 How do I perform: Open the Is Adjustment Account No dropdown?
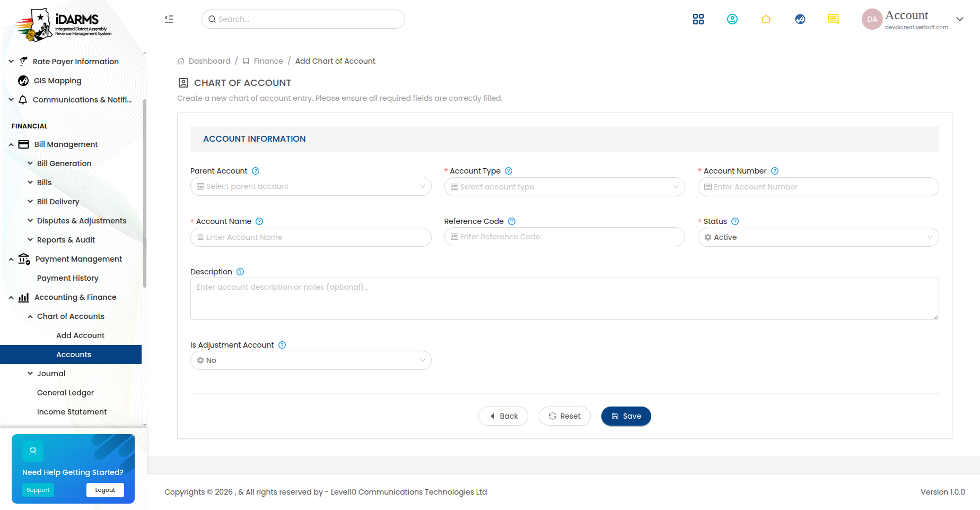(x=311, y=360)
